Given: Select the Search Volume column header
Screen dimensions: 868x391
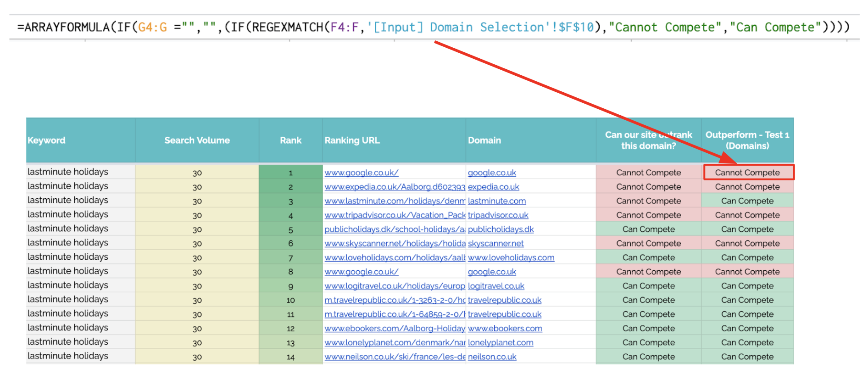Looking at the screenshot, I should 197,140.
